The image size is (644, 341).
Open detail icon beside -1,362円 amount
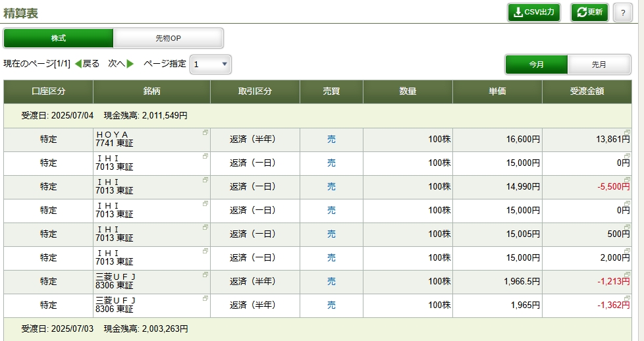[627, 298]
